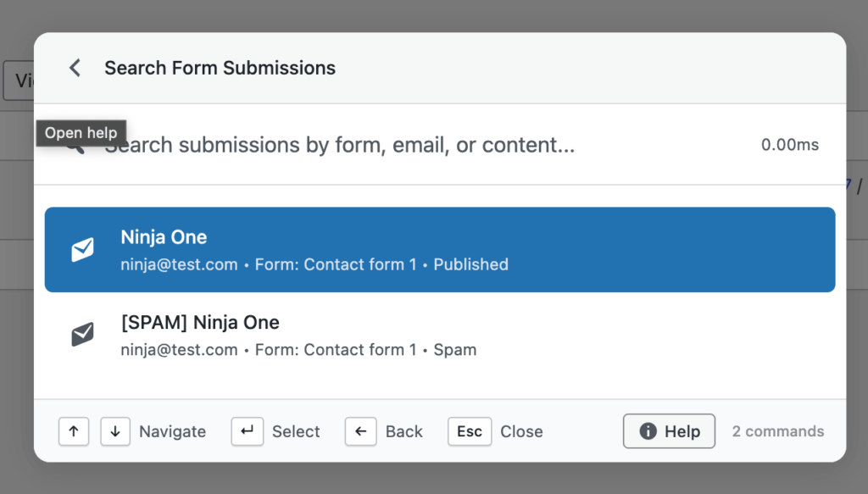Click the info icon inside the Help button

coord(650,431)
